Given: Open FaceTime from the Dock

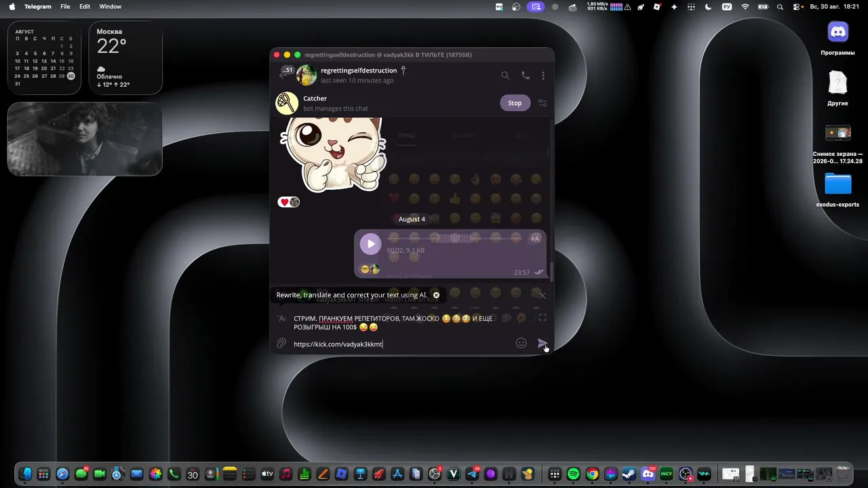Looking at the screenshot, I should [x=100, y=474].
